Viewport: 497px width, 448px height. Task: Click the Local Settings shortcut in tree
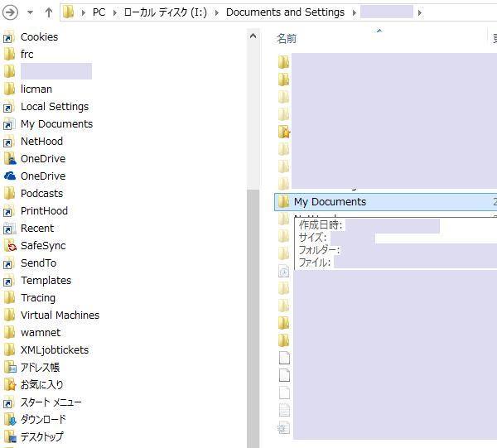click(x=54, y=107)
